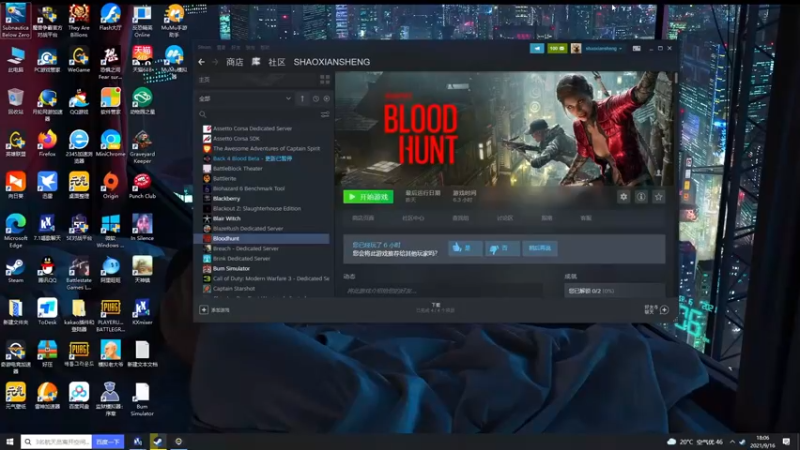Select The Awesome Adventures of Captain Spirit
The height and width of the screenshot is (450, 800).
click(x=266, y=148)
